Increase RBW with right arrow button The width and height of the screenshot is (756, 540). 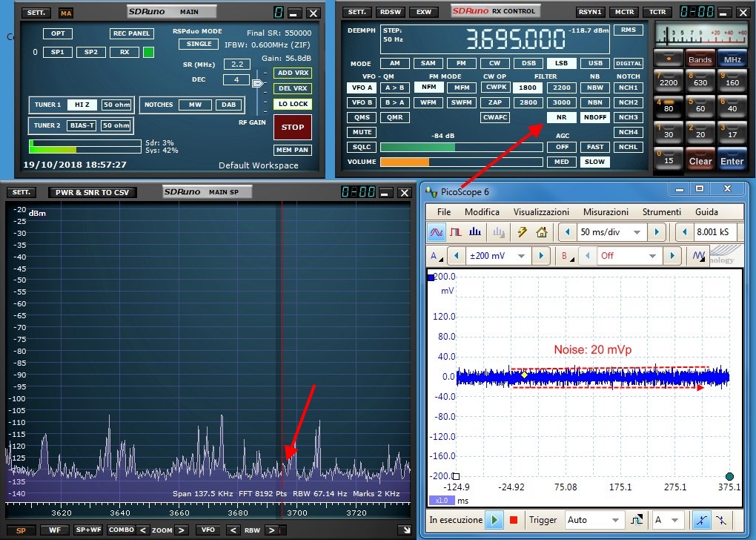[x=271, y=530]
